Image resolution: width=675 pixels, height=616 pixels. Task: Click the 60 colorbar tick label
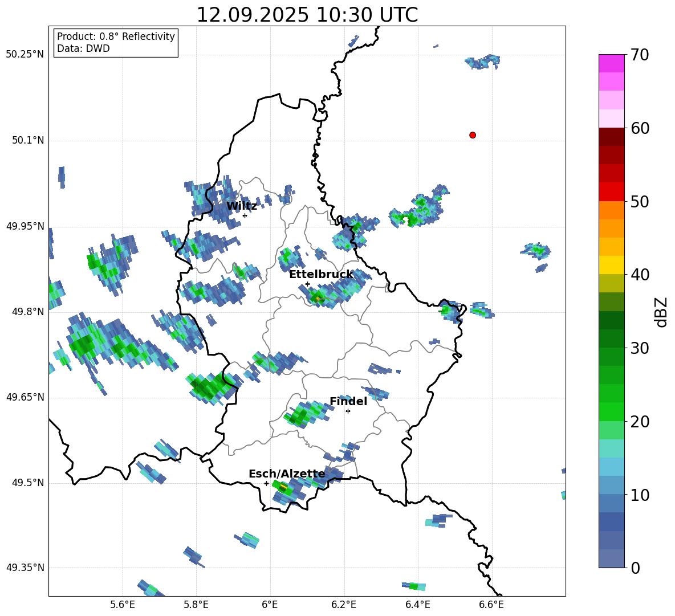[640, 128]
